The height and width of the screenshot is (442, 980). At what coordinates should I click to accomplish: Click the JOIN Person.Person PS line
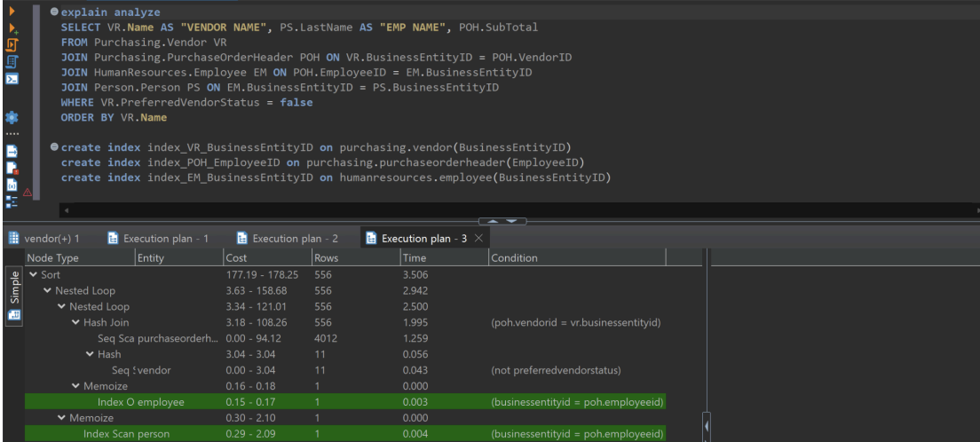280,88
